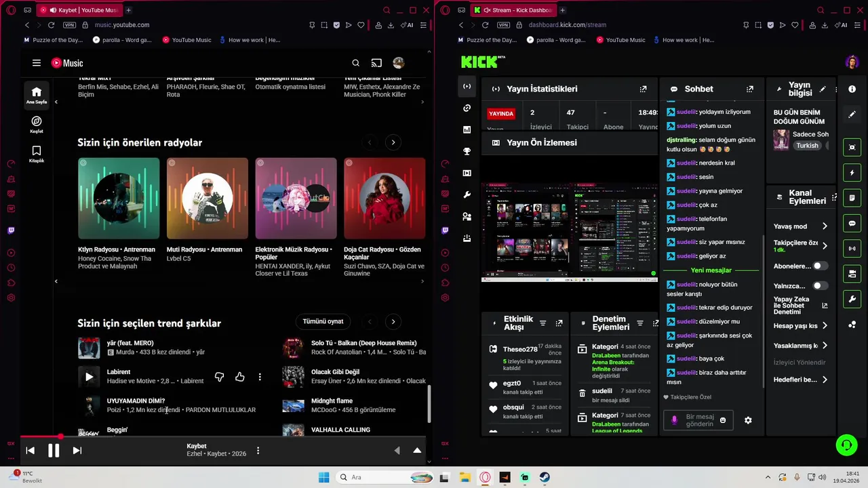Open green support chat bubble
Image resolution: width=868 pixels, height=488 pixels.
(x=846, y=445)
